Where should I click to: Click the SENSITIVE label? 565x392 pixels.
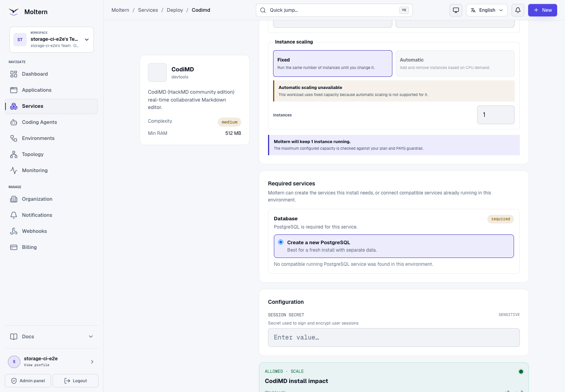pyautogui.click(x=509, y=315)
